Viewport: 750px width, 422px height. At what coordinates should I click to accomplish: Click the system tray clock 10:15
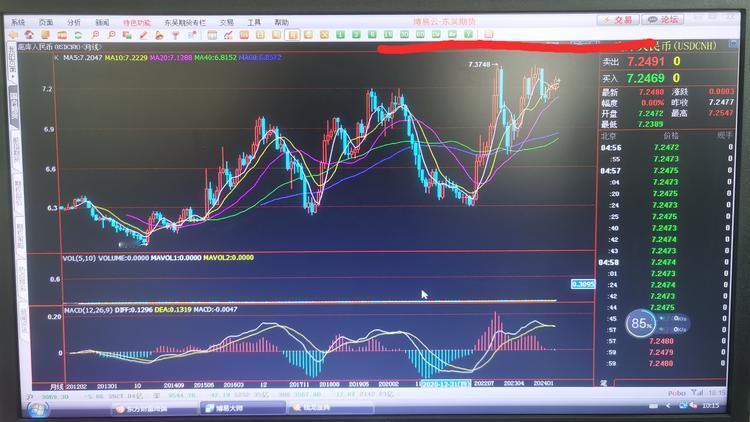pyautogui.click(x=711, y=405)
